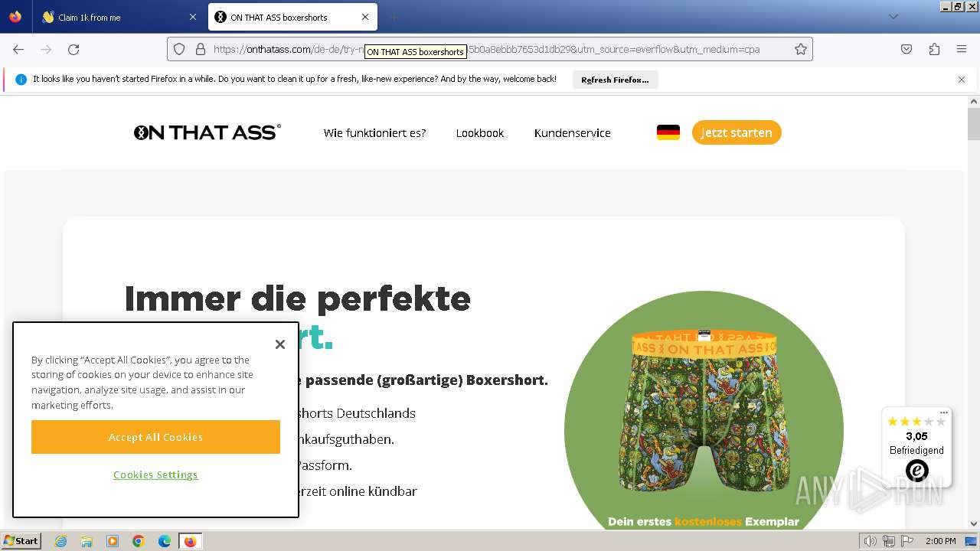The height and width of the screenshot is (551, 980).
Task: Open Save to Pocket icon
Action: coord(906,49)
